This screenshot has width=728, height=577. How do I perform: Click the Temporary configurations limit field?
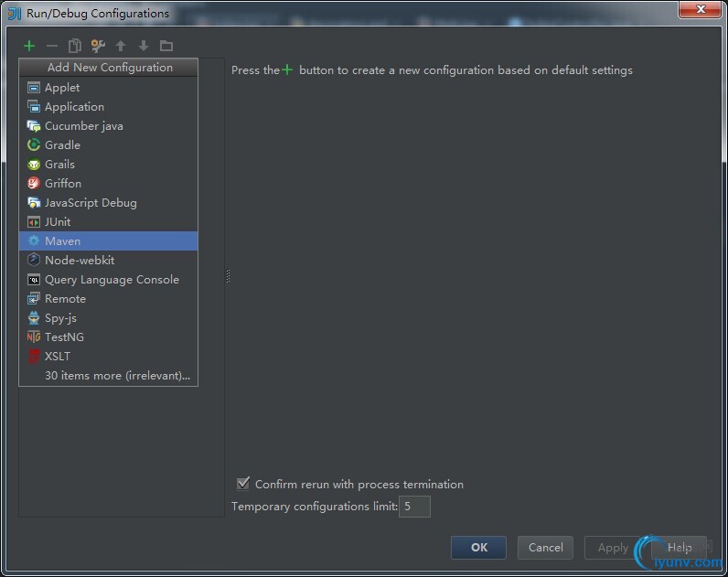[414, 506]
